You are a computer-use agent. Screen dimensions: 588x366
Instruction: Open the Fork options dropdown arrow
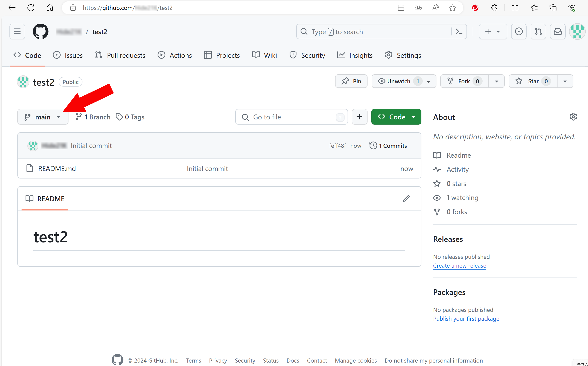(x=497, y=81)
